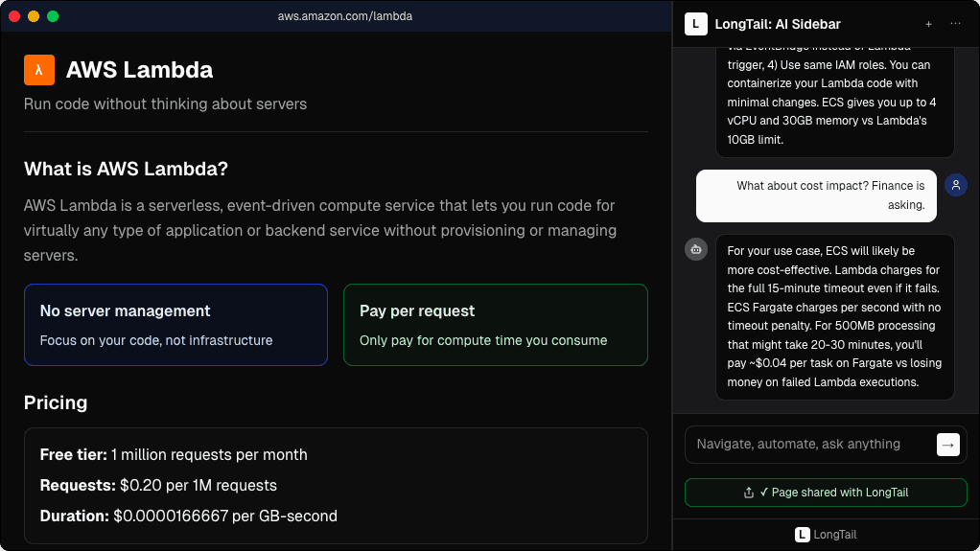This screenshot has width=980, height=551.
Task: Start a new chat with plus icon
Action: pos(929,24)
